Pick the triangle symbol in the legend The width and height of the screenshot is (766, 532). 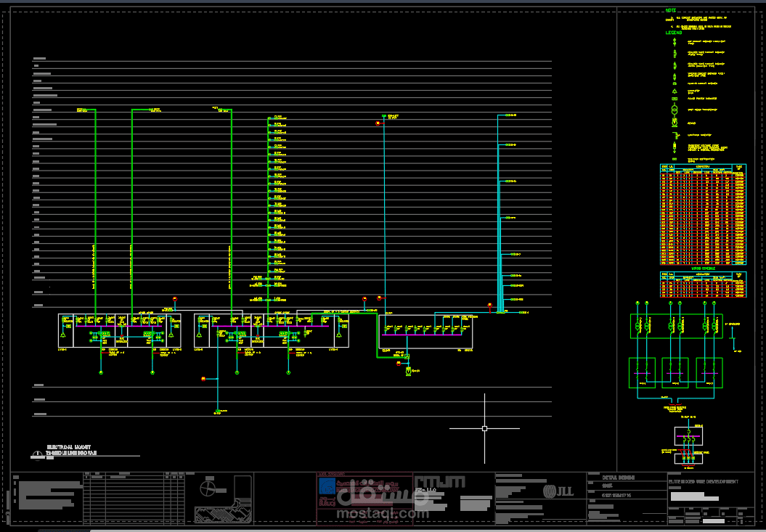(675, 91)
